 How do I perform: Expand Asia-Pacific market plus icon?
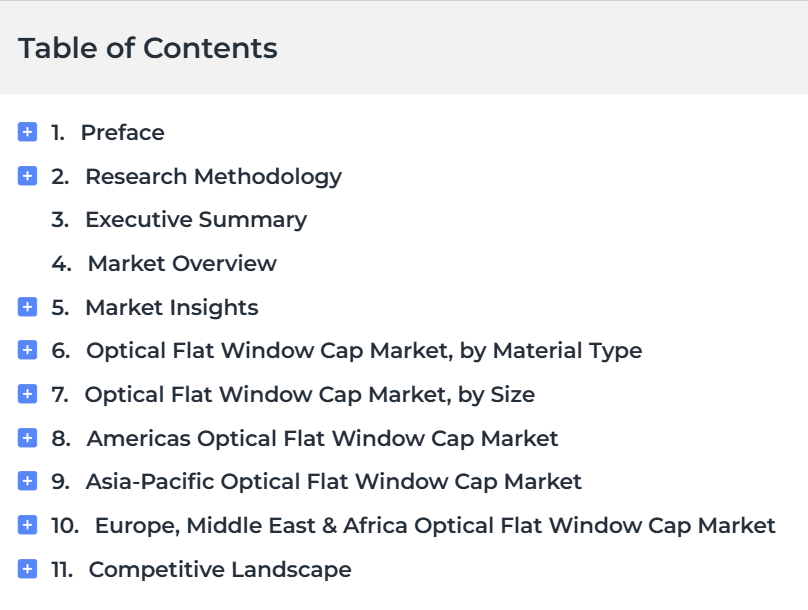(27, 481)
